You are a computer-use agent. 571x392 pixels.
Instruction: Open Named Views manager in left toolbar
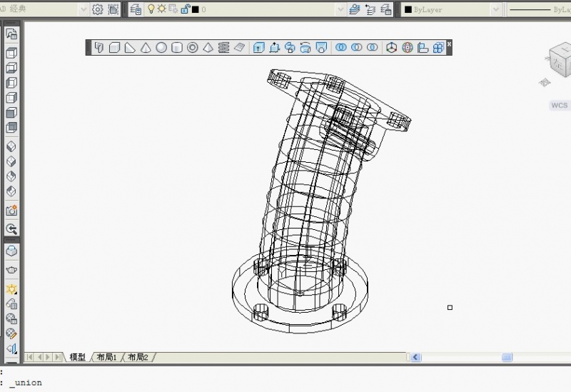pyautogui.click(x=11, y=34)
